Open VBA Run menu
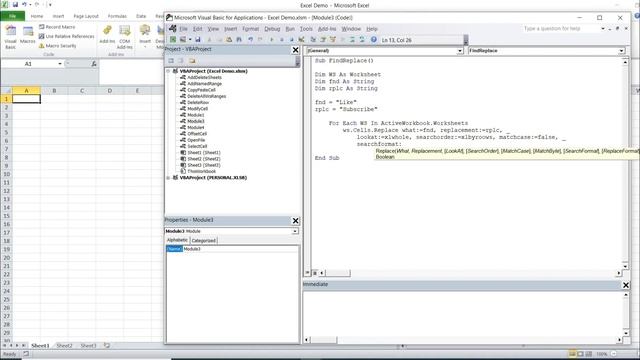 point(290,29)
